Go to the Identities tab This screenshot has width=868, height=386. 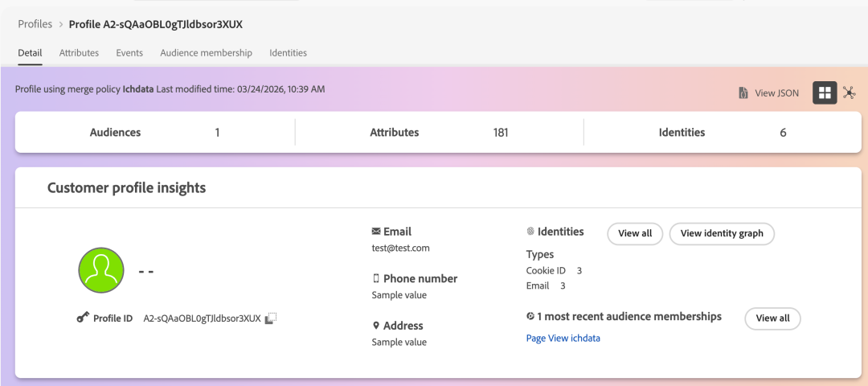point(288,53)
